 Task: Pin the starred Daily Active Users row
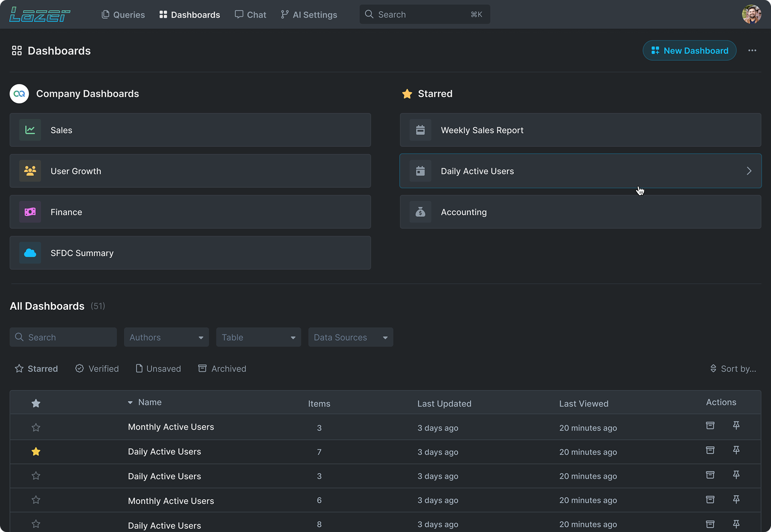[x=736, y=450]
